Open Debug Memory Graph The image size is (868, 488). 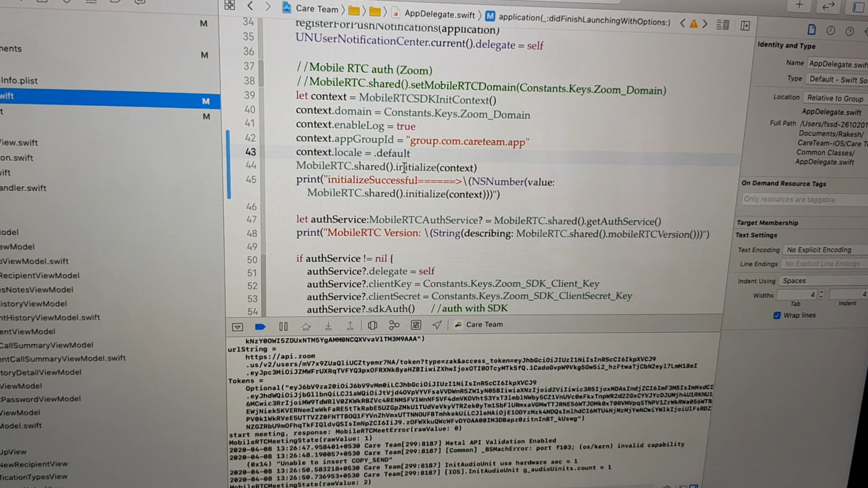coord(394,325)
